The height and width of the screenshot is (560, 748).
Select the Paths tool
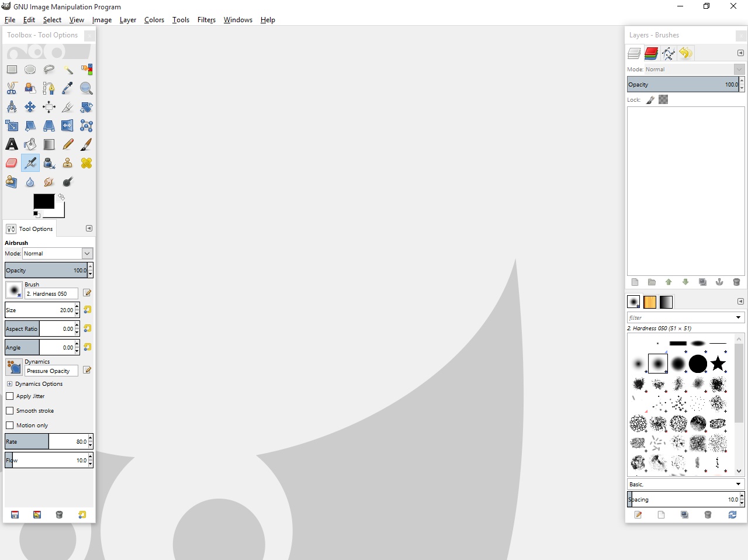[49, 88]
